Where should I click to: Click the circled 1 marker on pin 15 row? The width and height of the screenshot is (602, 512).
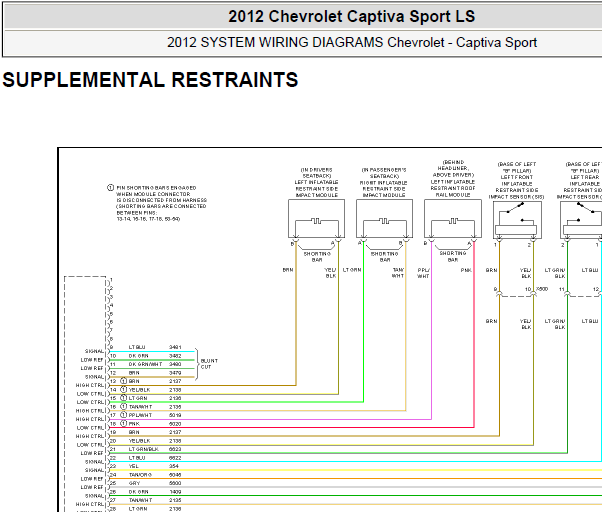click(124, 398)
